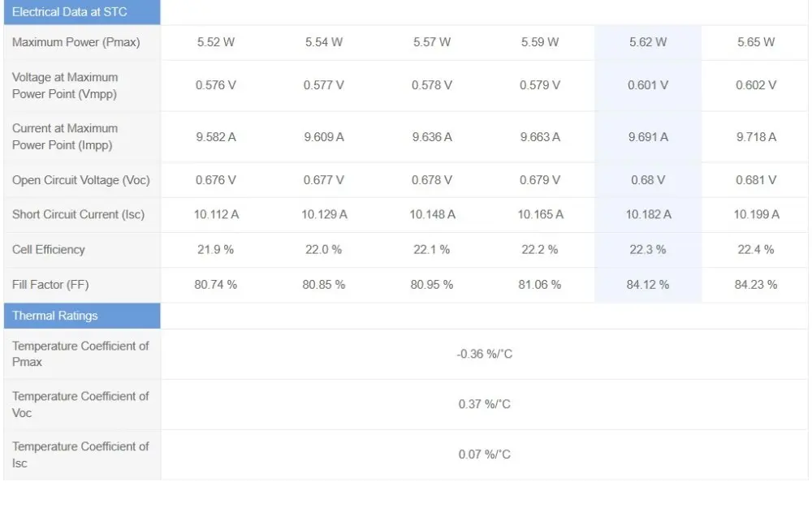Click the 0.679 V Voc value
812x512 pixels.
(x=540, y=180)
